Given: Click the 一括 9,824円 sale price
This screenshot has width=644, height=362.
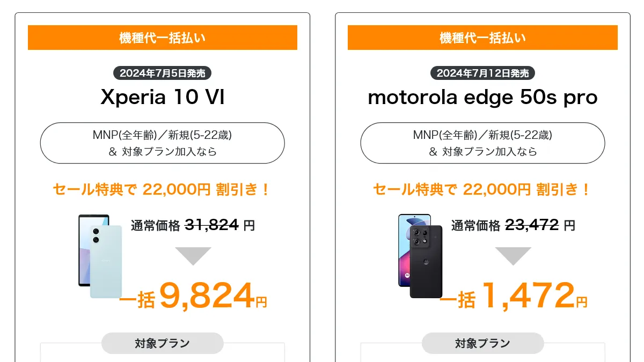Looking at the screenshot, I should (193, 296).
